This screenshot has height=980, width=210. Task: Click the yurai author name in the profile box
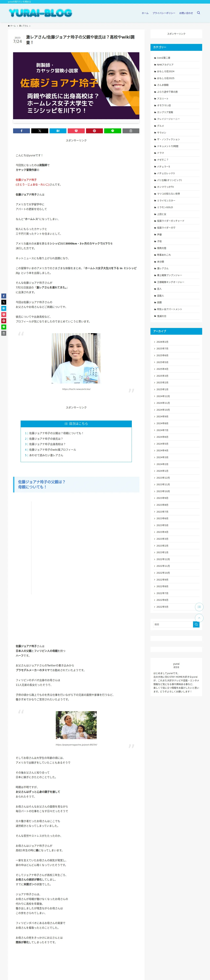pyautogui.click(x=176, y=664)
